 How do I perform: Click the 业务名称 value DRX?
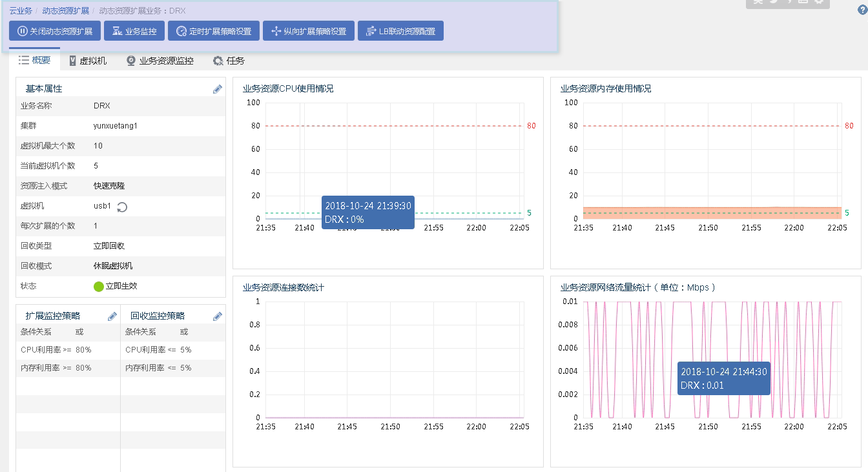(x=102, y=105)
